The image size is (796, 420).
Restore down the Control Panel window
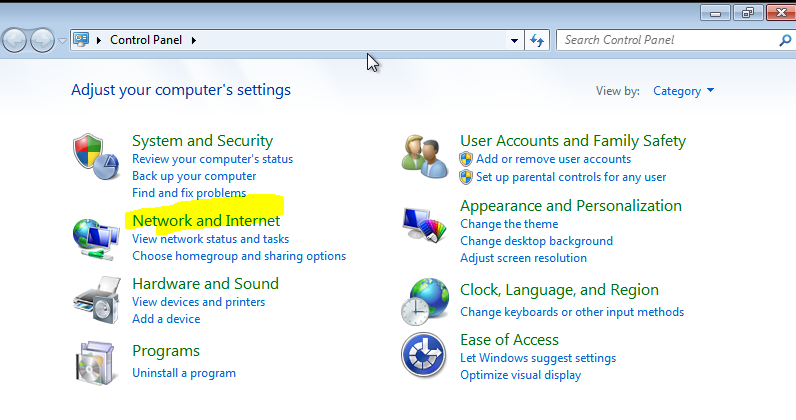pyautogui.click(x=747, y=13)
